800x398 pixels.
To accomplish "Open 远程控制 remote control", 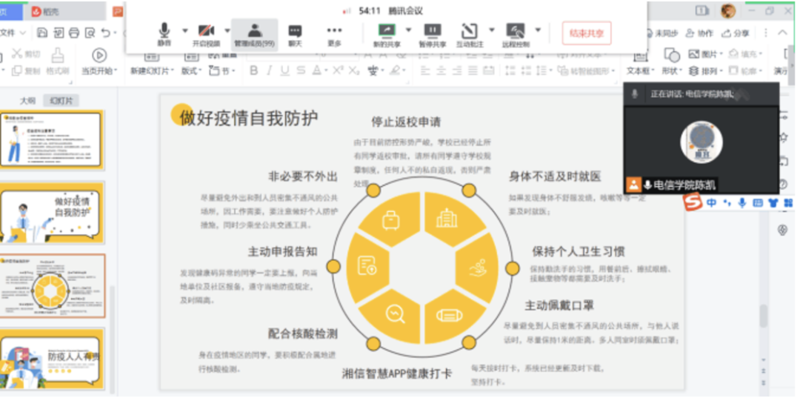I will click(515, 36).
